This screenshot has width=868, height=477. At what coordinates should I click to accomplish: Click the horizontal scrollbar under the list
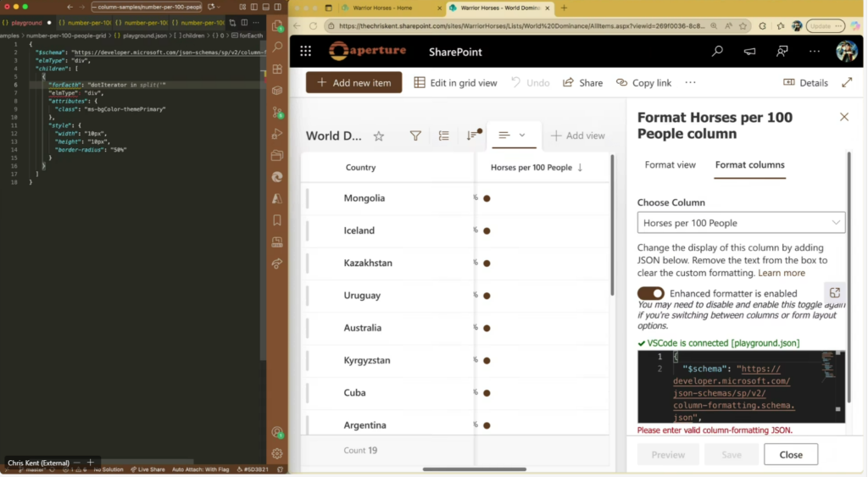pos(475,469)
